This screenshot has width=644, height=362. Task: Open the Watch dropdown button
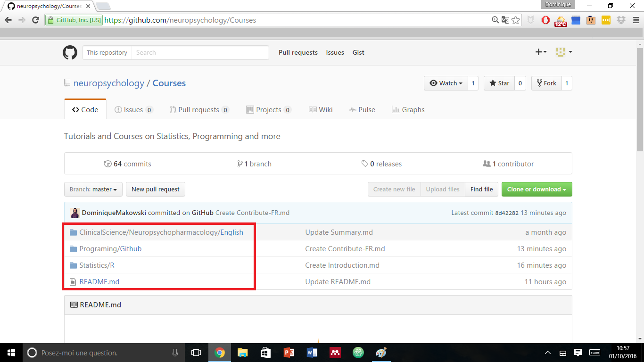point(446,83)
